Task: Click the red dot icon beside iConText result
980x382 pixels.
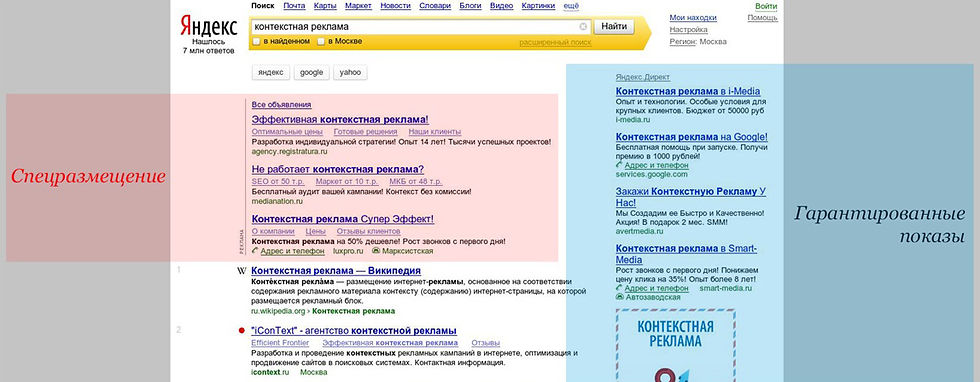Action: pos(242,331)
